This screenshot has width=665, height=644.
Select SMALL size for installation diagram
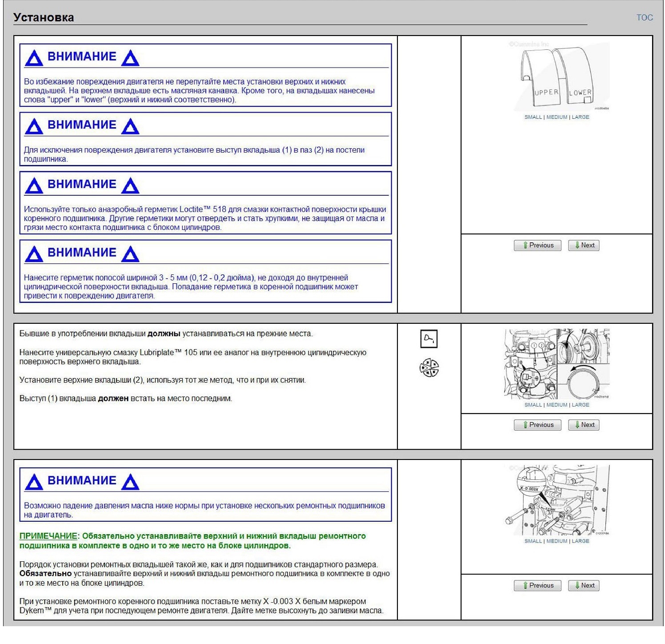pyautogui.click(x=533, y=405)
